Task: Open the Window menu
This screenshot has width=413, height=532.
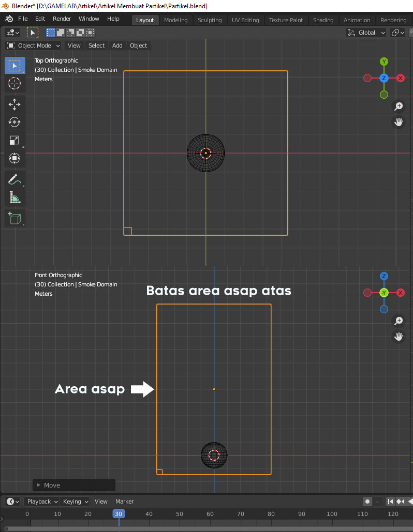Action: click(89, 19)
